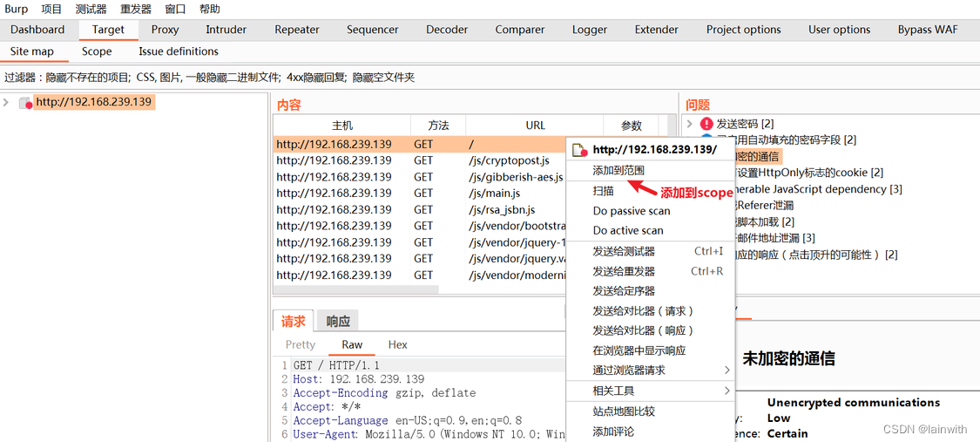Click the Host header line in request
Image resolution: width=980 pixels, height=442 pixels.
point(359,379)
